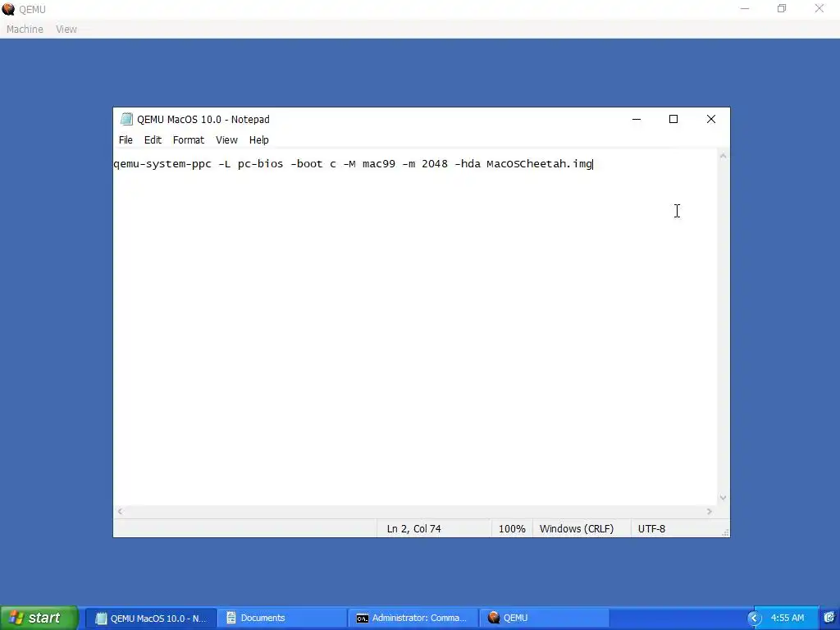
Task: Close the Notepad window
Action: (711, 119)
